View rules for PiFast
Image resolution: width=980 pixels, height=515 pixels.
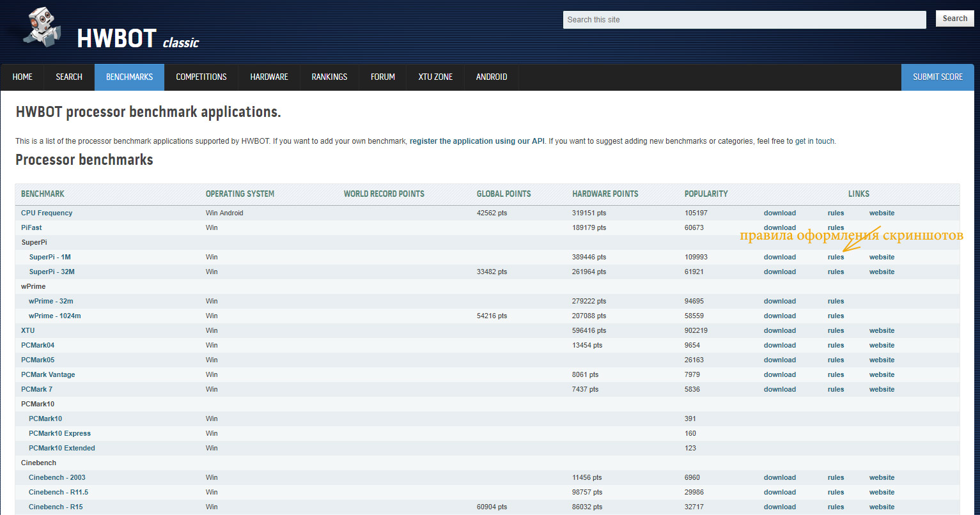pos(836,227)
